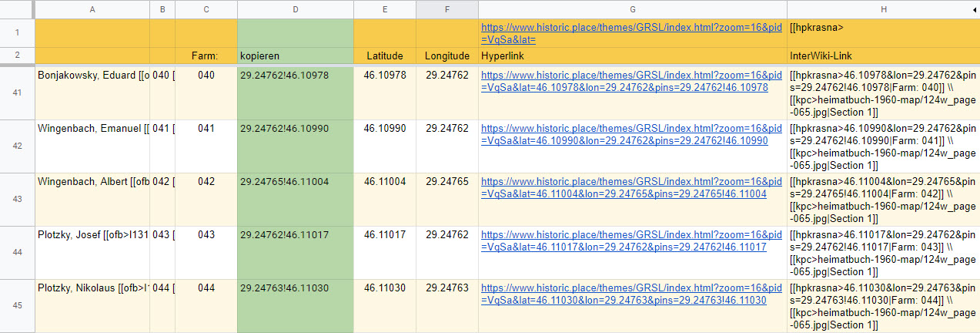Select the cell with Bonjakowsky, Eduard
Viewport: 980px width, 333px height.
92,93
